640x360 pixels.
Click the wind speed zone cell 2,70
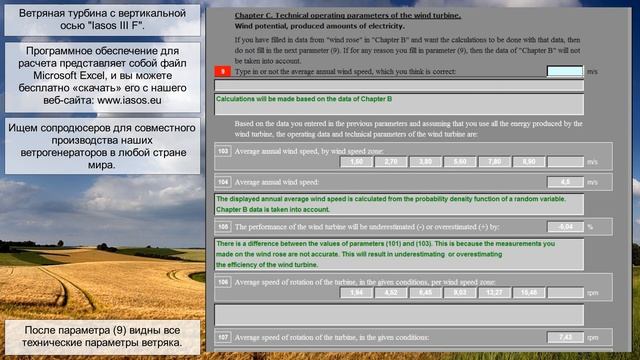pos(391,162)
